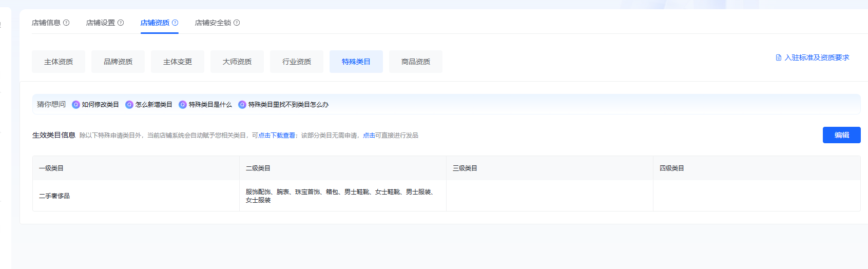
Task: Go to 主体变更 section
Action: (178, 62)
